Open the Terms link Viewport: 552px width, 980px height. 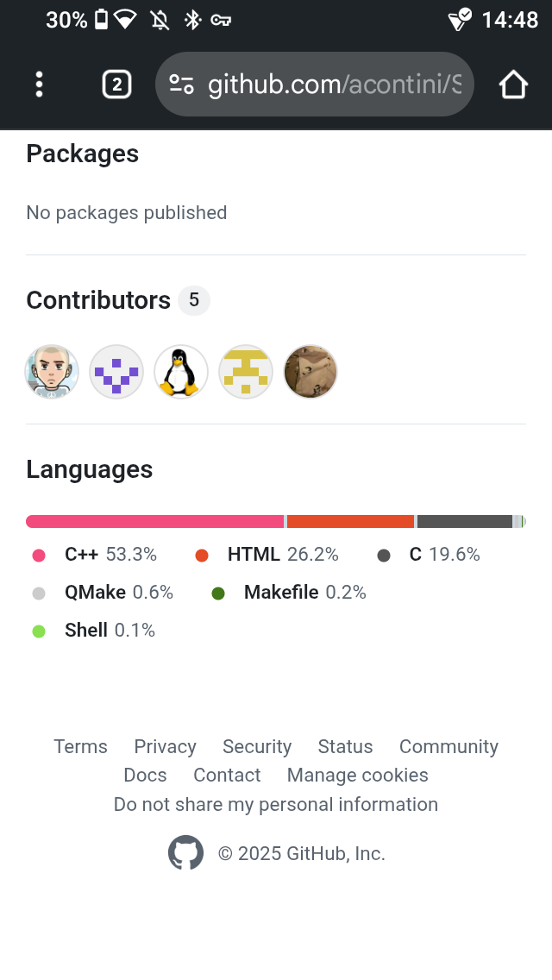[x=80, y=746]
